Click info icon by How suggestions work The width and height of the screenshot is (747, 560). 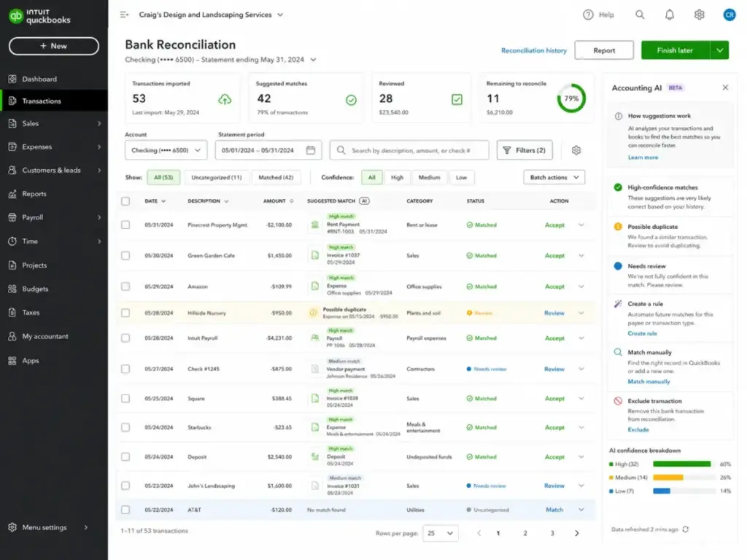(x=619, y=116)
